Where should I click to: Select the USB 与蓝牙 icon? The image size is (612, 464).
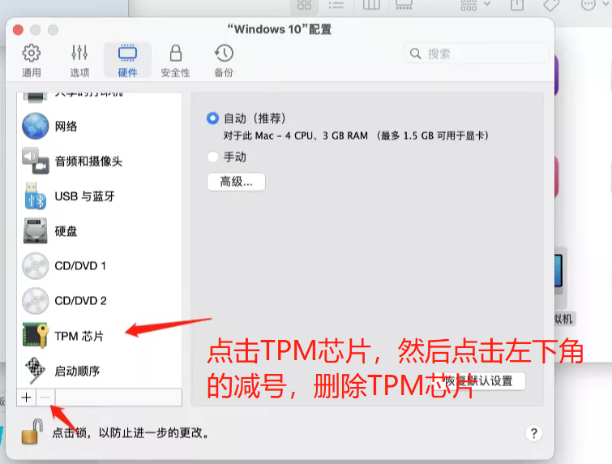click(x=36, y=196)
